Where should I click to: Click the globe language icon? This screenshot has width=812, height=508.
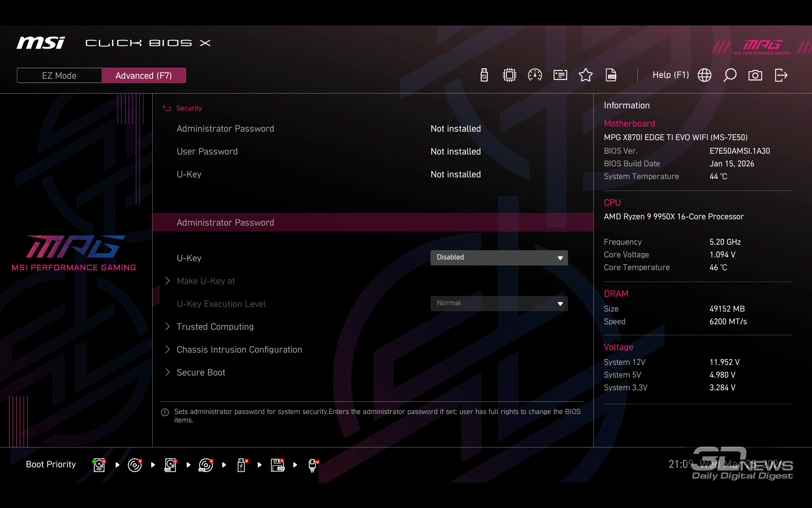click(705, 75)
